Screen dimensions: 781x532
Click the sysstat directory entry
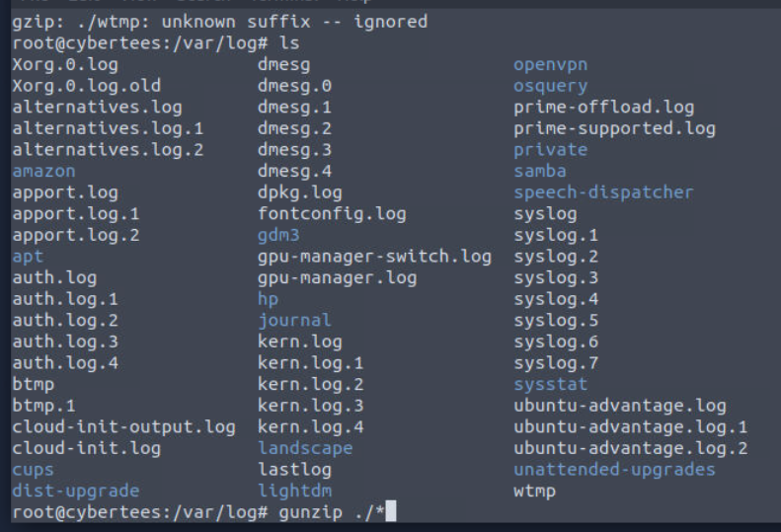(550, 384)
